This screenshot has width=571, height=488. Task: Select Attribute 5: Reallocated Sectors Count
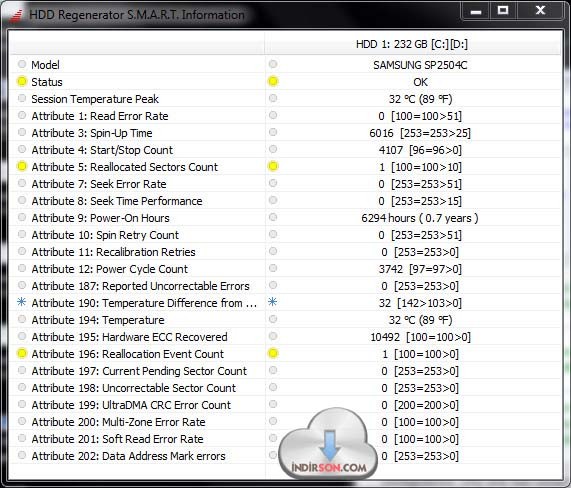click(x=125, y=167)
